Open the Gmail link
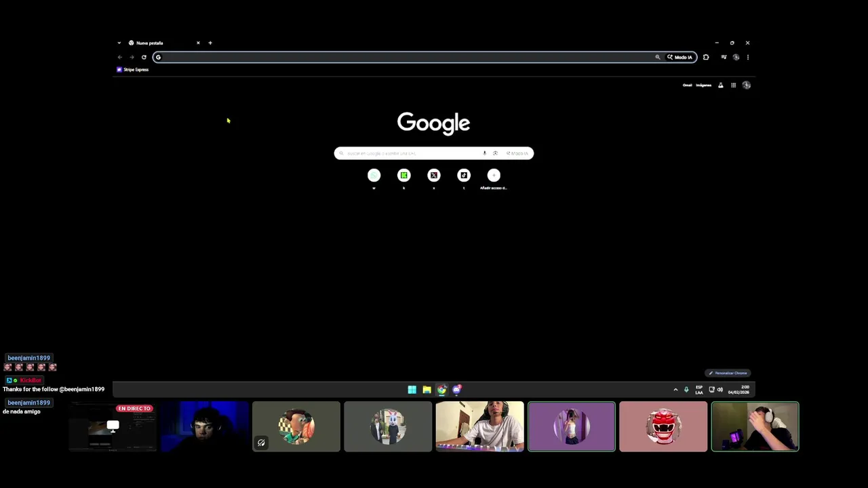868x488 pixels. click(687, 85)
